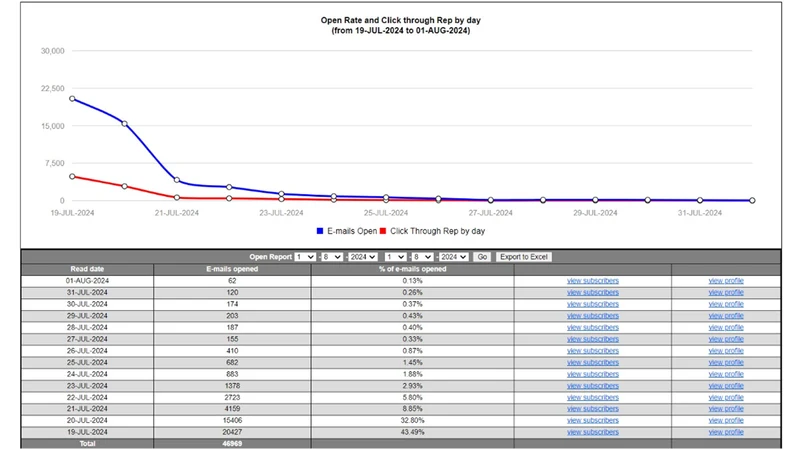
Task: View subscribers for 23-JUL-2024
Action: [x=592, y=386]
